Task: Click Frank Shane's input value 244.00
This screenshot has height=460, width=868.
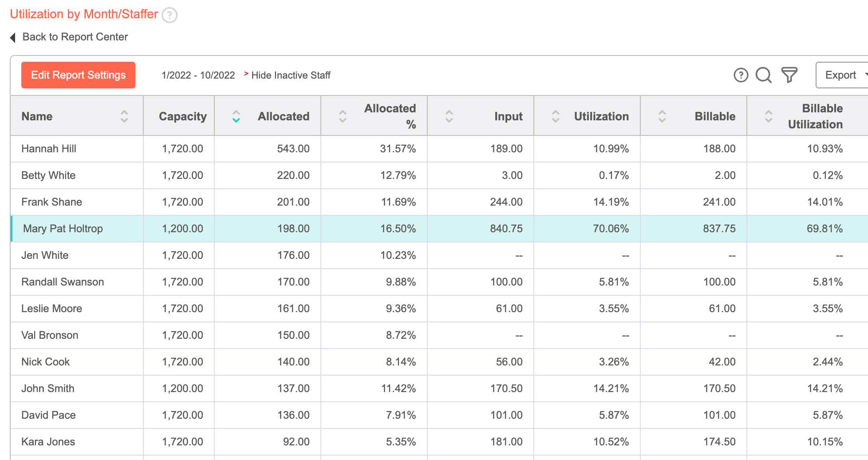Action: (506, 202)
